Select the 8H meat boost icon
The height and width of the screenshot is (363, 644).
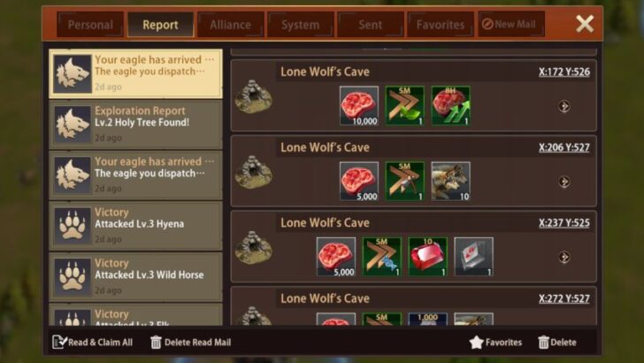[x=450, y=105]
